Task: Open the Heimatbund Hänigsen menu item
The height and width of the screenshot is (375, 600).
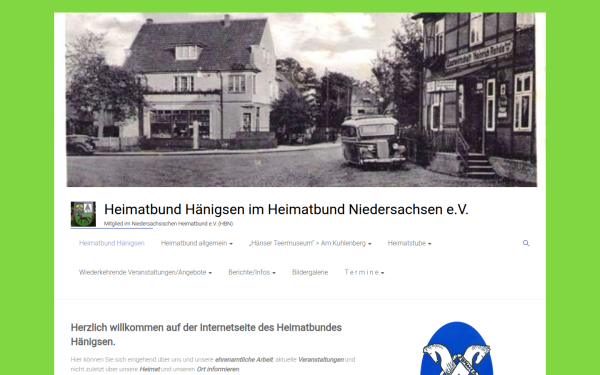Action: coord(111,243)
